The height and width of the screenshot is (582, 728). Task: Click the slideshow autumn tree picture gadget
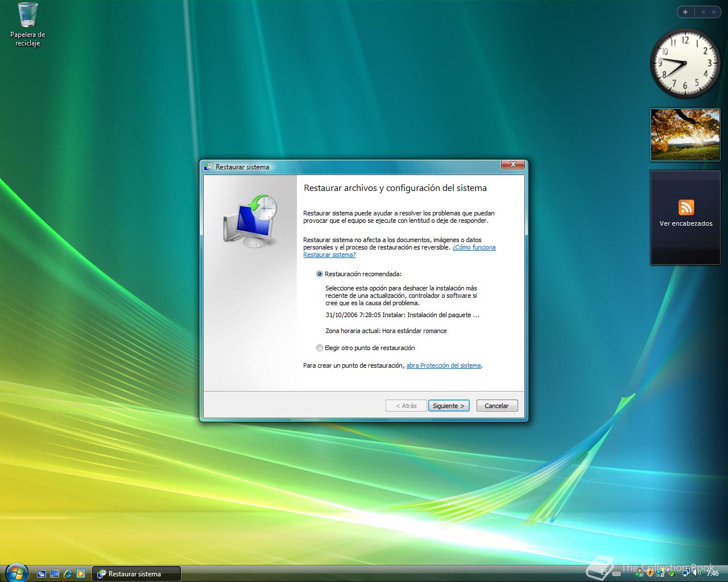tap(685, 135)
